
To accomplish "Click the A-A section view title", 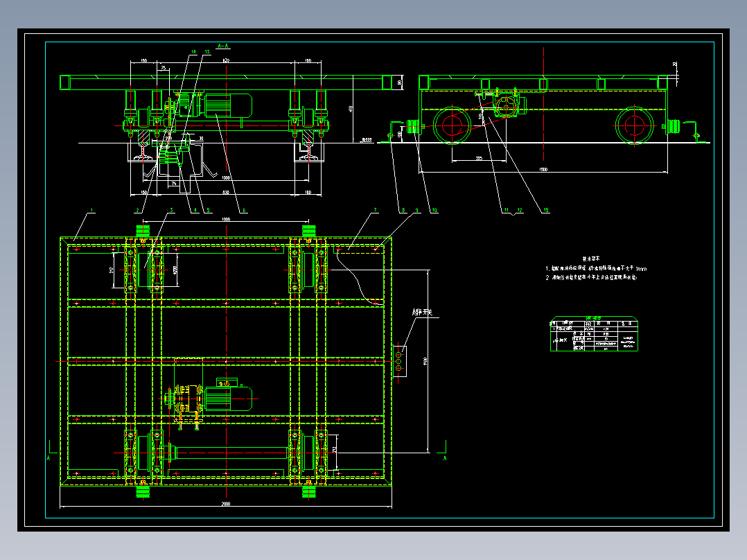I will pyautogui.click(x=223, y=46).
